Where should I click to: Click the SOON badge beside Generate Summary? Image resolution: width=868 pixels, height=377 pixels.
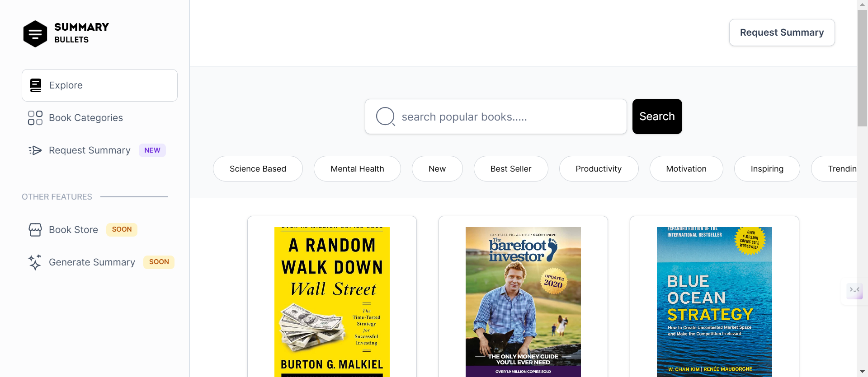click(x=159, y=262)
